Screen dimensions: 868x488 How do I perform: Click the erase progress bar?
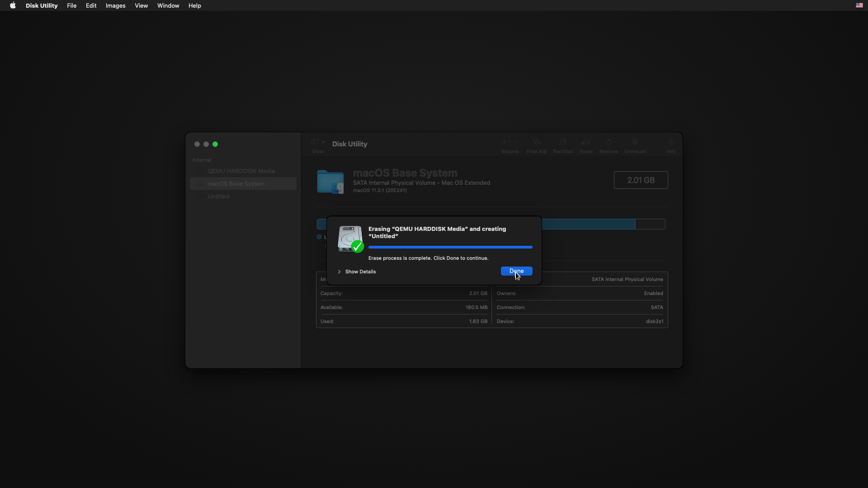point(450,247)
